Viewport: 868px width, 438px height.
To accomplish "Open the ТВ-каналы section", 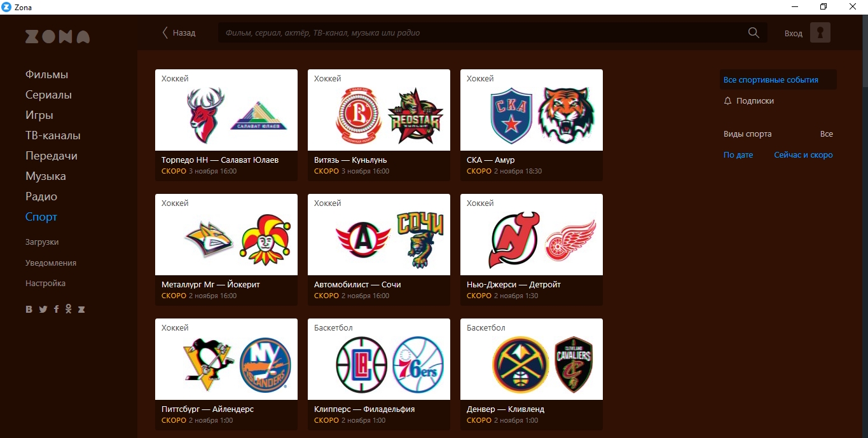I will (53, 135).
